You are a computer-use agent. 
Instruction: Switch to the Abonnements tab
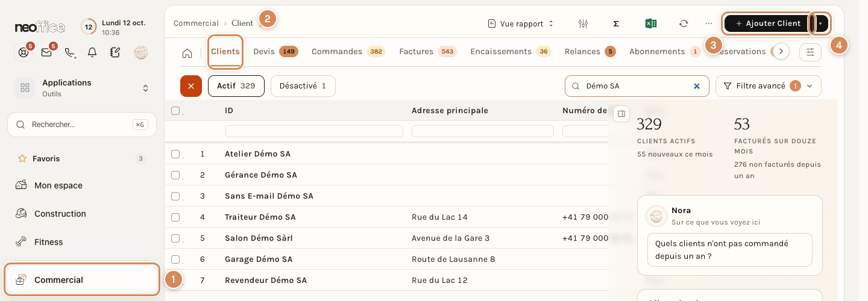pos(664,52)
